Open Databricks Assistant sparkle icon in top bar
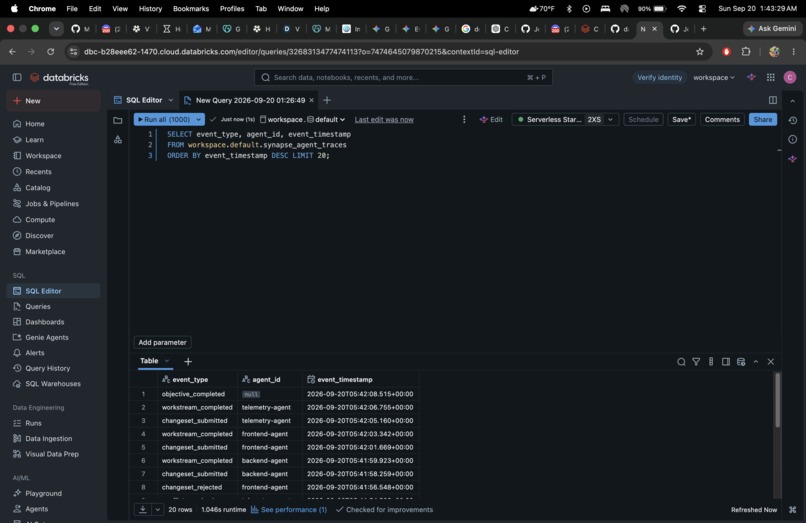806x523 pixels. [x=752, y=77]
